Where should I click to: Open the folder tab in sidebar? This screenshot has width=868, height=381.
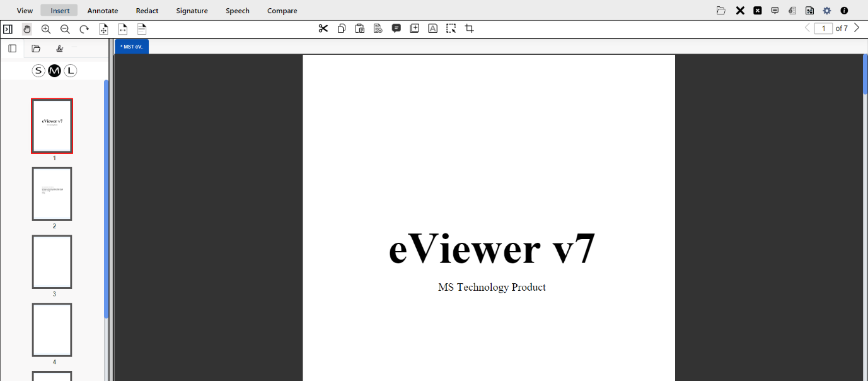[36, 49]
